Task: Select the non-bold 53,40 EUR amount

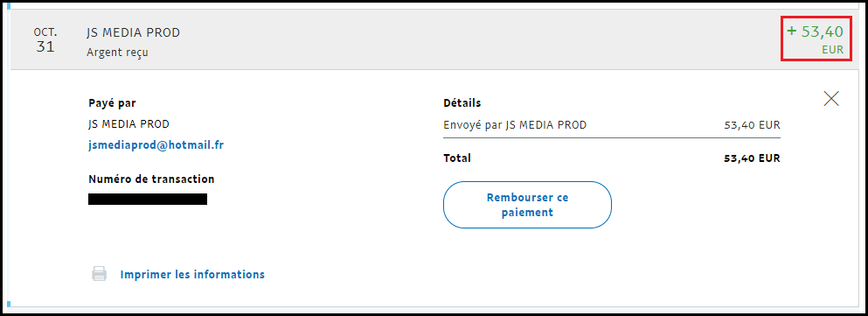Action: [753, 125]
